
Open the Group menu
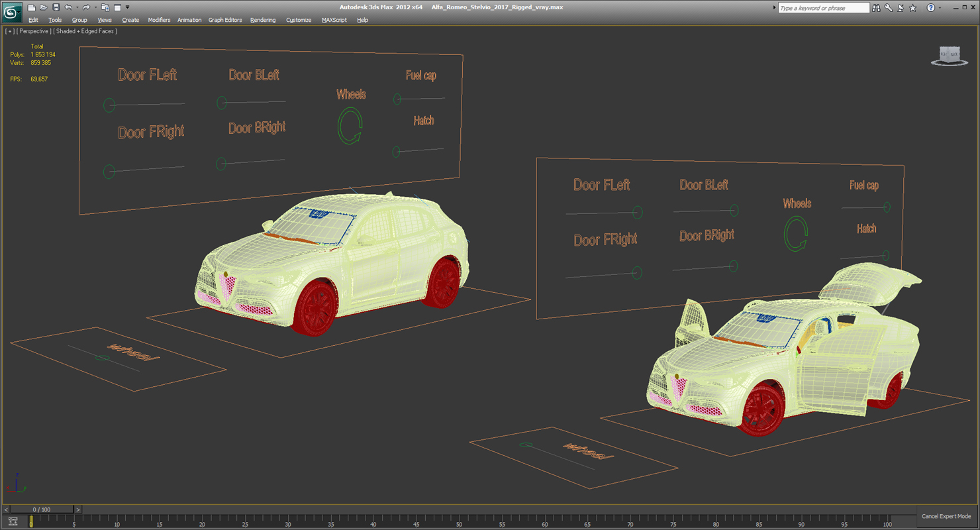79,20
